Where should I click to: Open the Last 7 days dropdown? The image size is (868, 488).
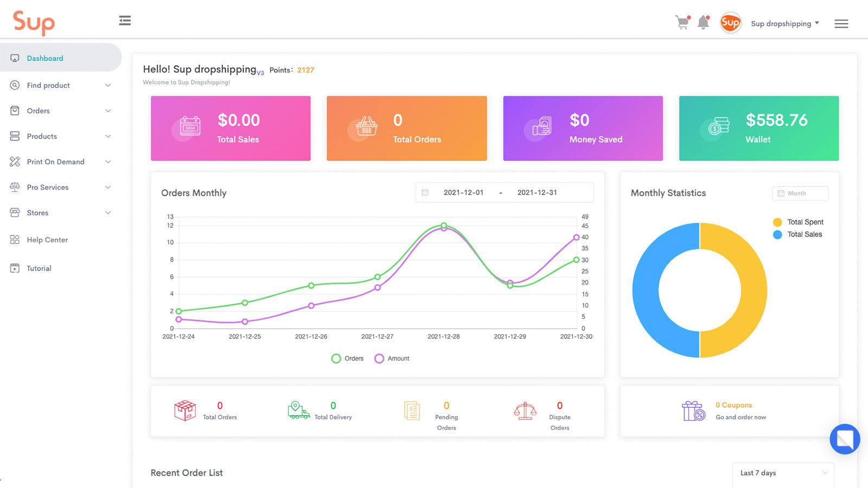[x=782, y=473]
